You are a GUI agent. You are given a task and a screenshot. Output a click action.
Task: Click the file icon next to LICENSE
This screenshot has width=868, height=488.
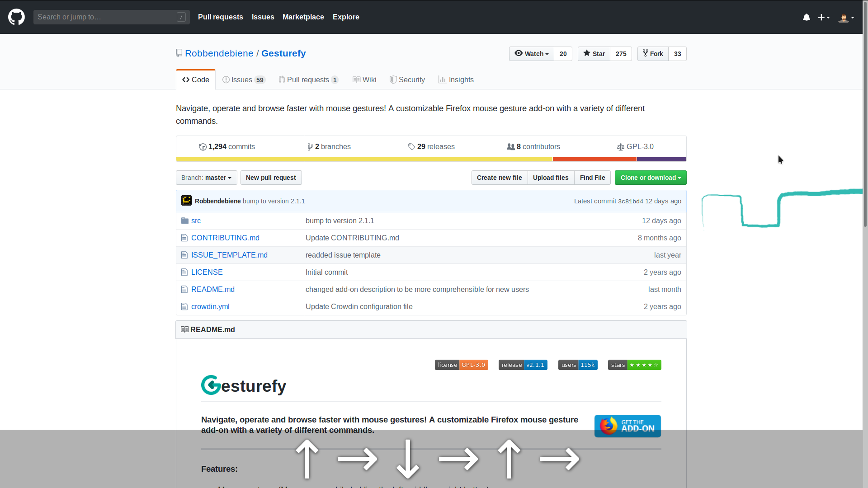[x=184, y=272]
